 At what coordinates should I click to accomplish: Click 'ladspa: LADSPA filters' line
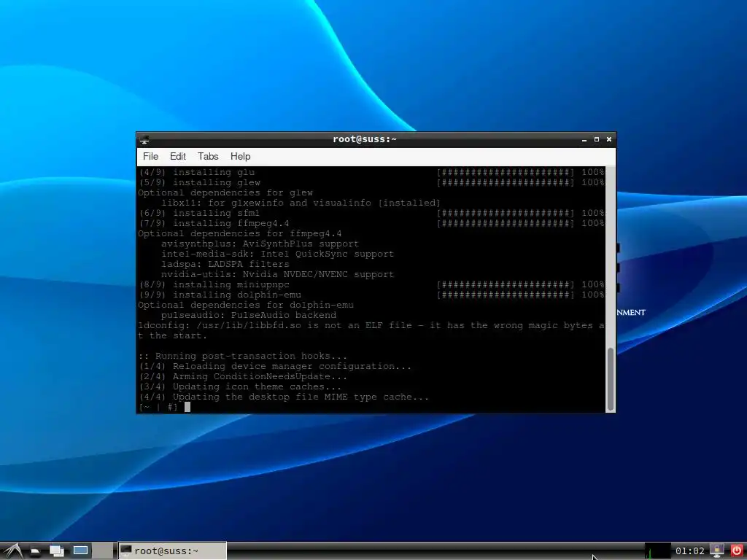point(225,264)
